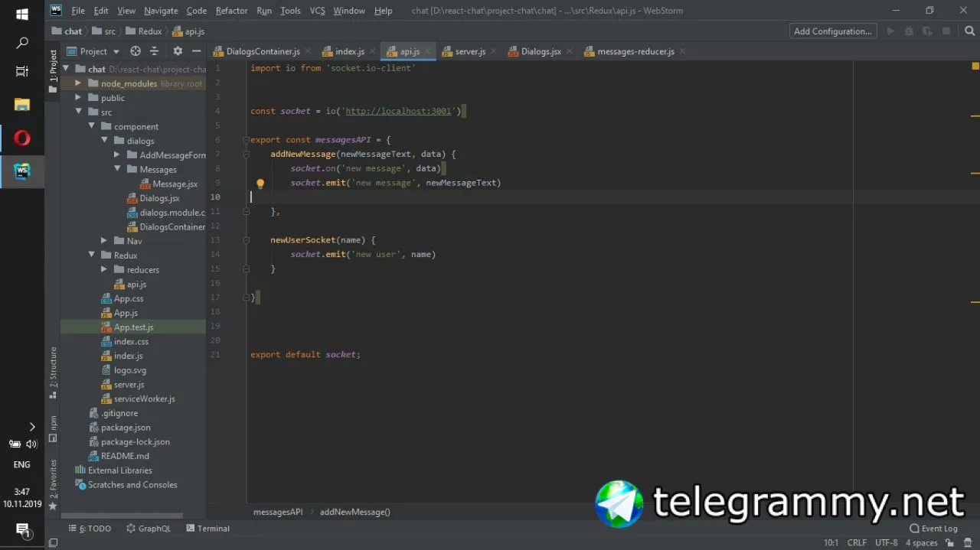Click the 10:1 cursor position status item
Viewport: 980px width, 550px height.
(x=831, y=543)
